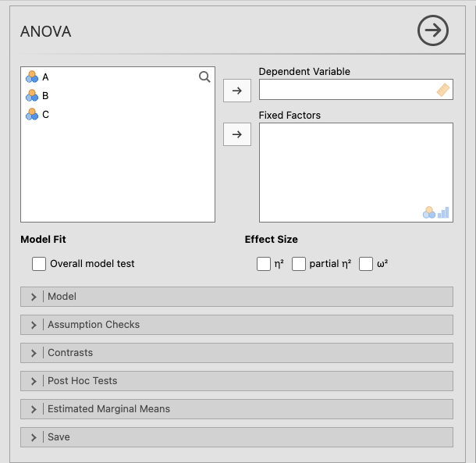Click arrow button to assign Fixed Factors
The image size is (476, 463).
(237, 135)
